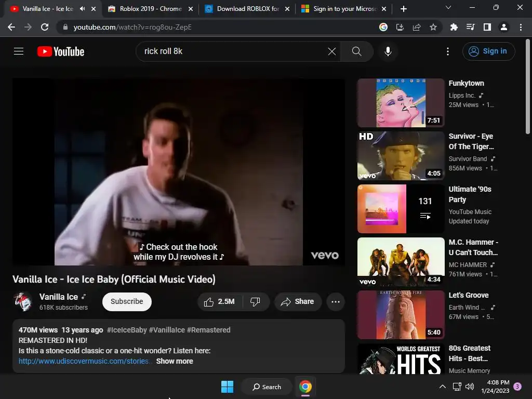
Task: Open notification center badge 3
Action: tap(517, 387)
